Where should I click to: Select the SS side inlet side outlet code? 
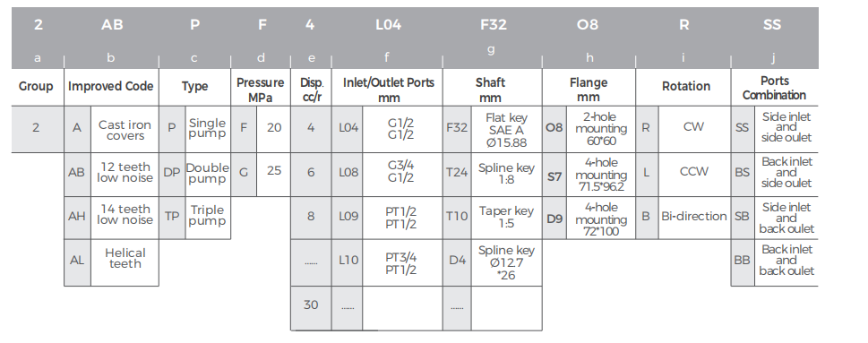743,128
